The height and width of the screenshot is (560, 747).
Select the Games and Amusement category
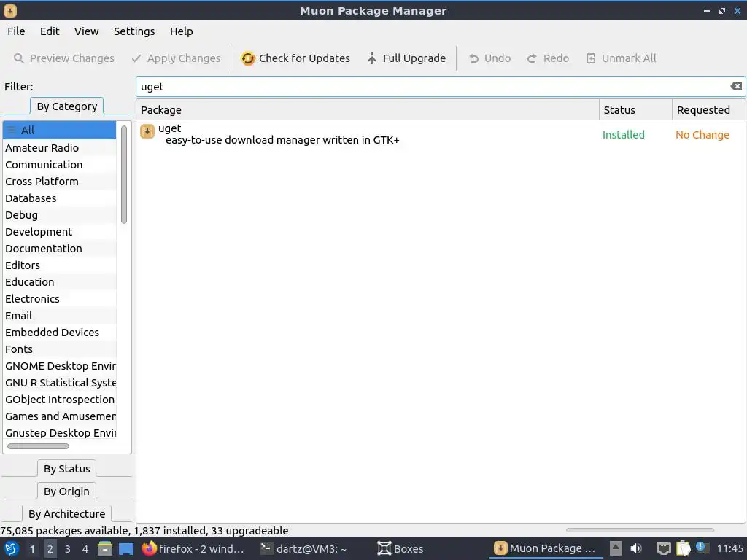click(59, 416)
